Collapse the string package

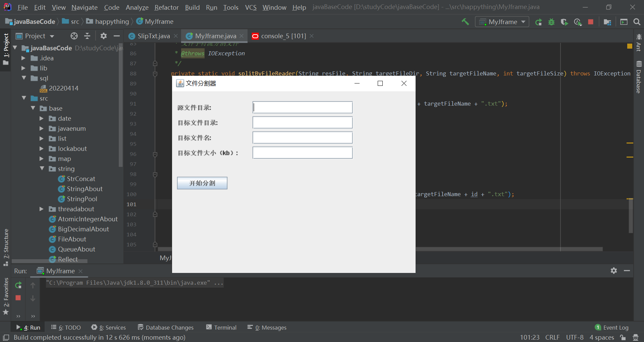42,168
